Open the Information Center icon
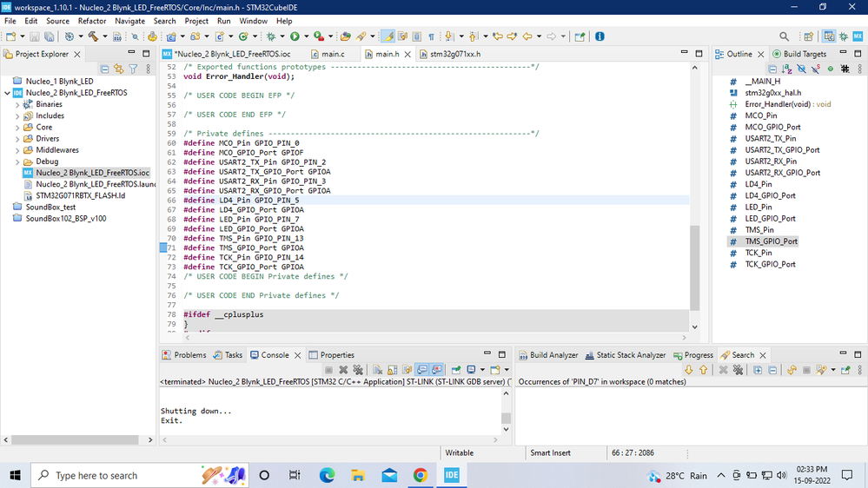The image size is (868, 488). pos(600,36)
